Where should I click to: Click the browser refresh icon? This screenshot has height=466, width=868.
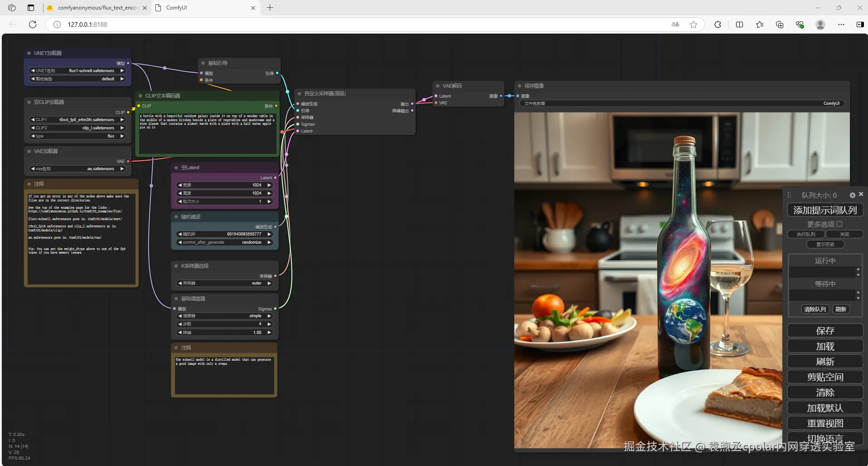[33, 25]
